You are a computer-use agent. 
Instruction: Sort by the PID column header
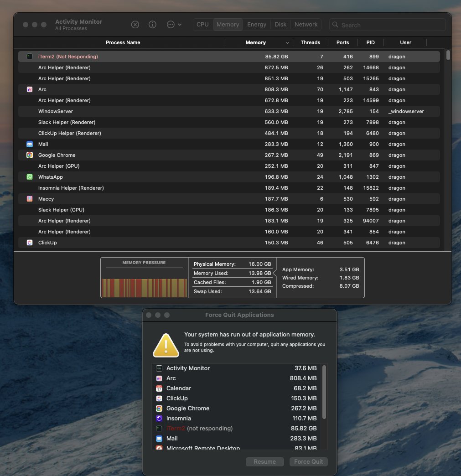pos(371,42)
